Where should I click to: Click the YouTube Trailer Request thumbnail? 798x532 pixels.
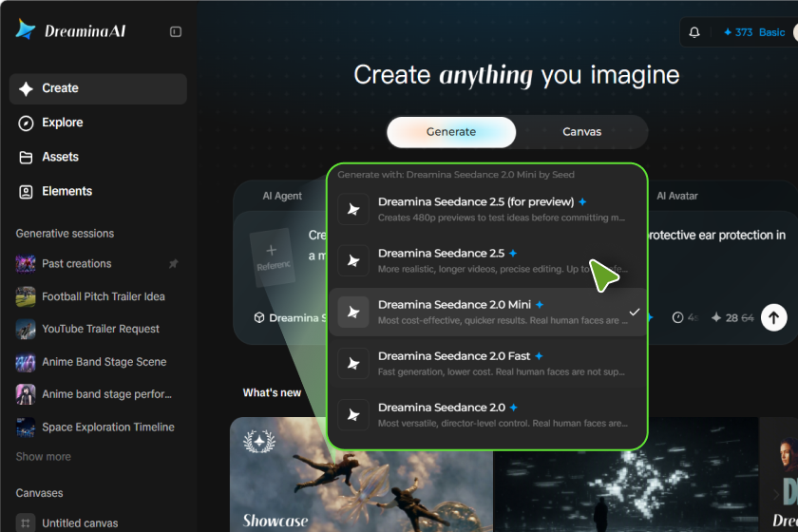(x=26, y=330)
